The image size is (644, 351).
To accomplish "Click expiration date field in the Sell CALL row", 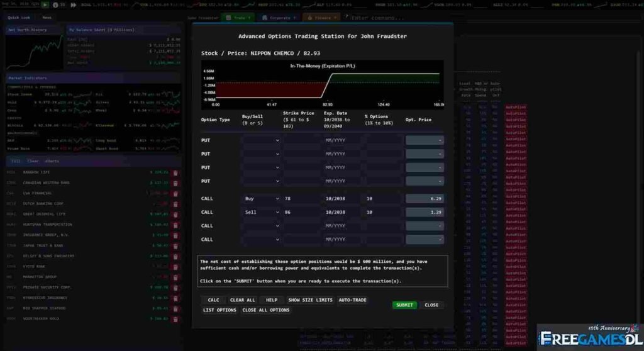I will [343, 212].
